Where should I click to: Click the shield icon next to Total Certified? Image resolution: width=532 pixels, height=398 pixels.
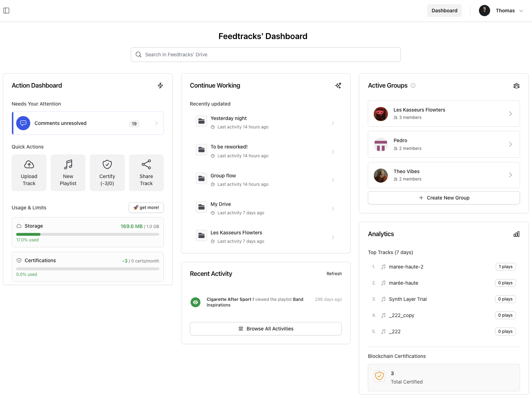379,376
